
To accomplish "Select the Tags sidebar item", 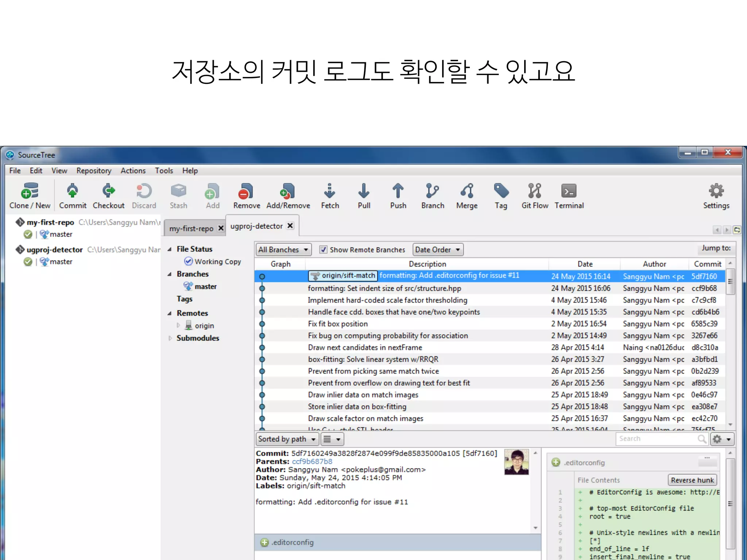I will point(185,299).
